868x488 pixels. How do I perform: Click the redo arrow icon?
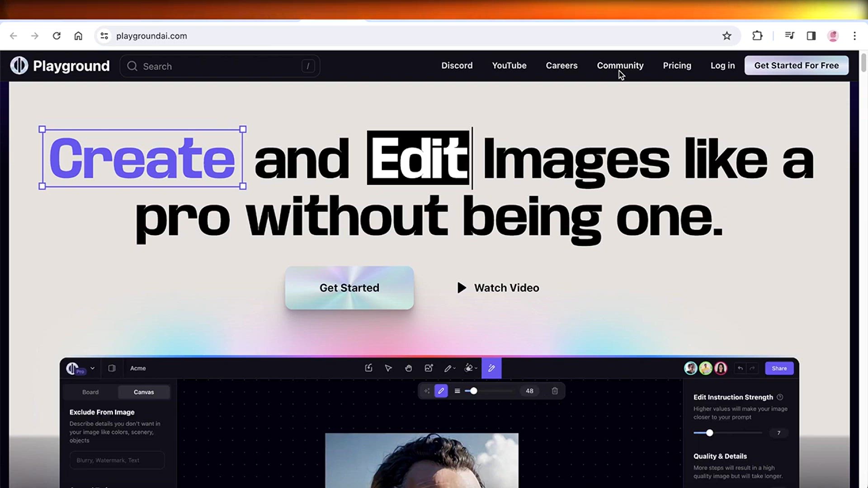pos(752,368)
